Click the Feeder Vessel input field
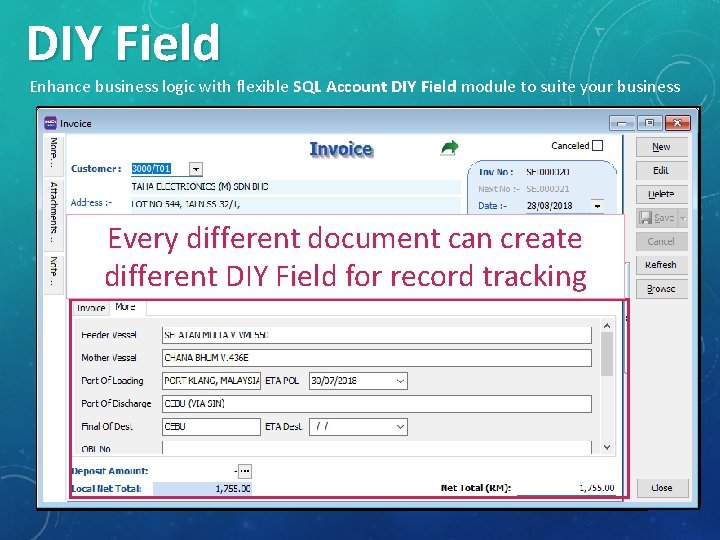Viewport: 720px width, 540px height. coord(377,335)
